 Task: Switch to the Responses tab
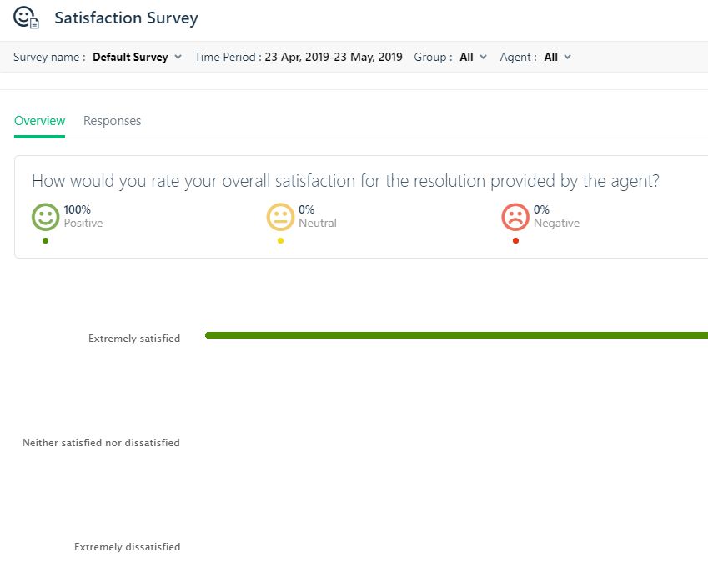coord(112,121)
